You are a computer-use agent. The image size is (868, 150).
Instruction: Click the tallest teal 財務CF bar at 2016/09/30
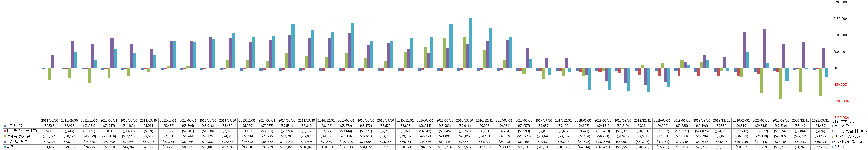[471, 43]
